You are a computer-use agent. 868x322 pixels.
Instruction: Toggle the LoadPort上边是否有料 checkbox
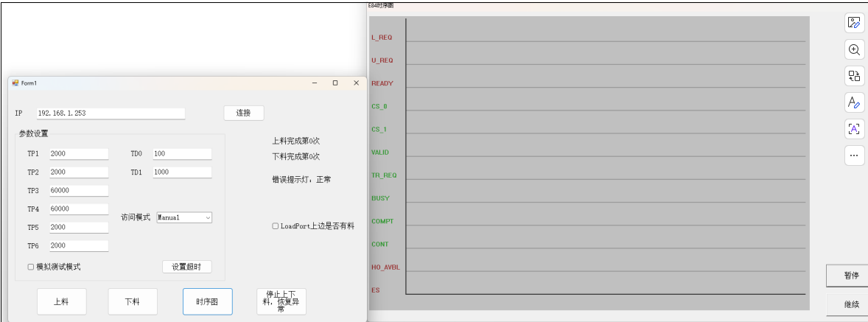pos(276,226)
